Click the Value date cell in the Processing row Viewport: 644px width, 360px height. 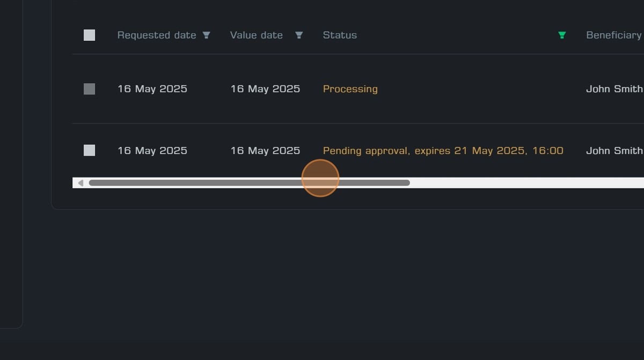[x=265, y=89]
